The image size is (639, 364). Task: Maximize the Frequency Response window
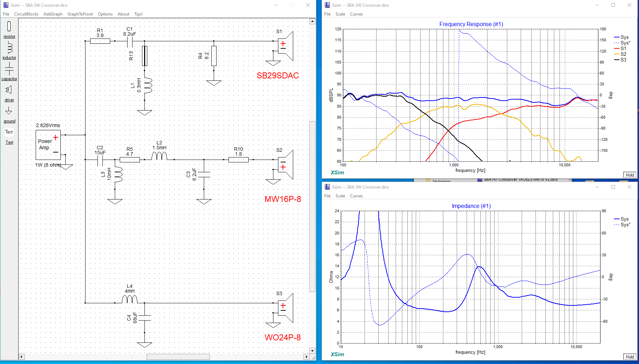613,5
